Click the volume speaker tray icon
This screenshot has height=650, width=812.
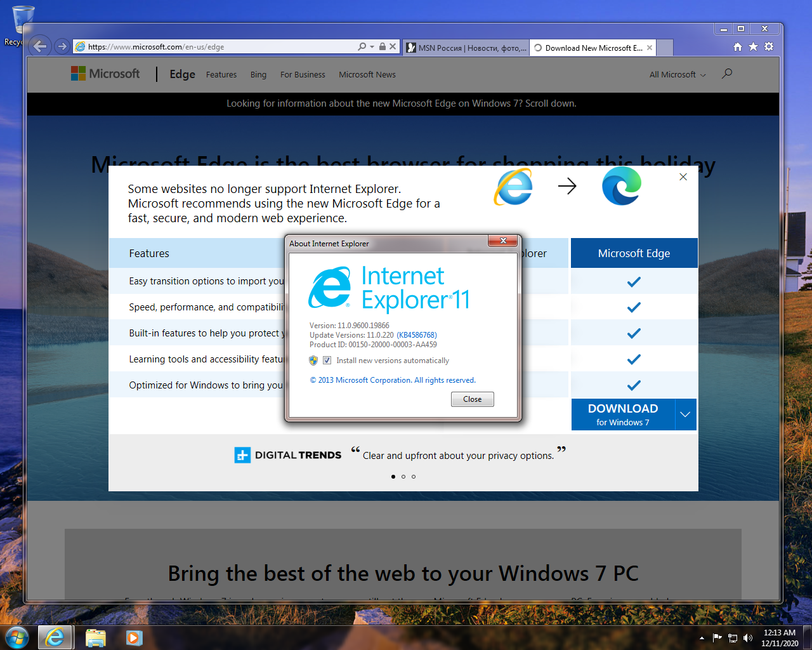click(748, 638)
